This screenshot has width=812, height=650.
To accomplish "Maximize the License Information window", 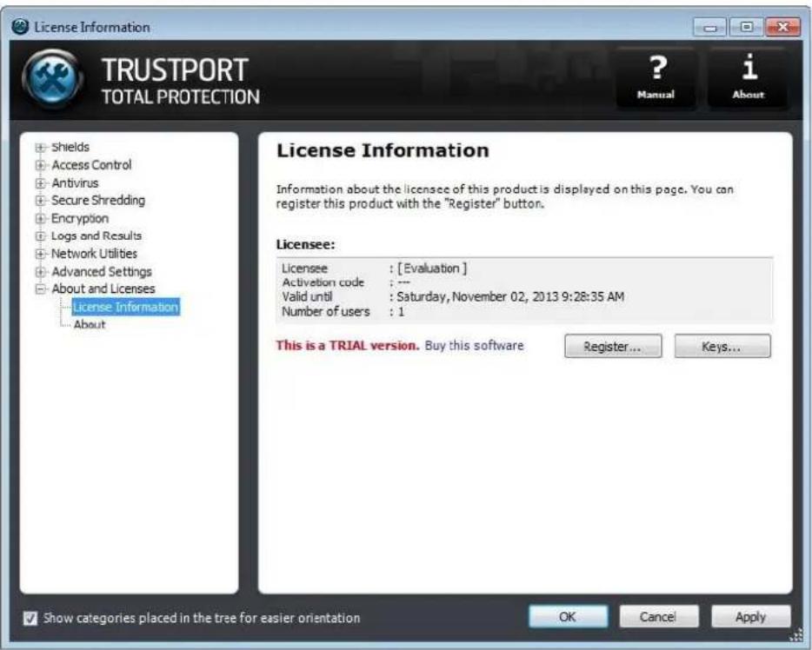I will pyautogui.click(x=746, y=27).
